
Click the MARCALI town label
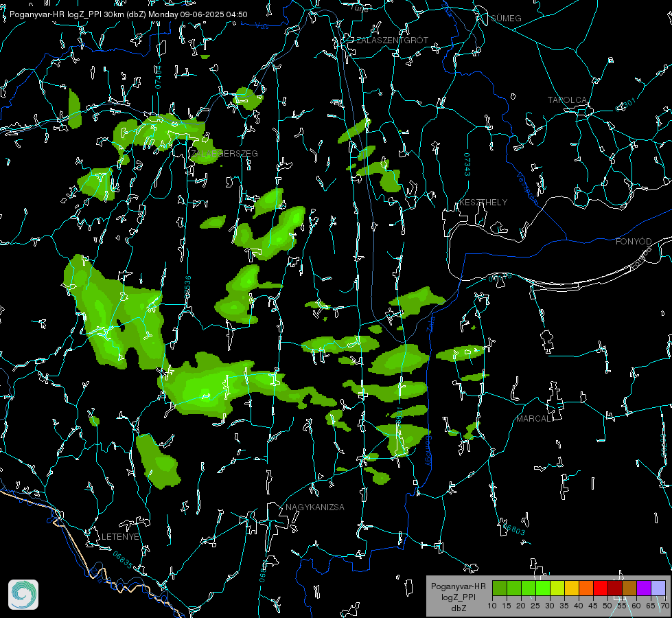pyautogui.click(x=535, y=419)
